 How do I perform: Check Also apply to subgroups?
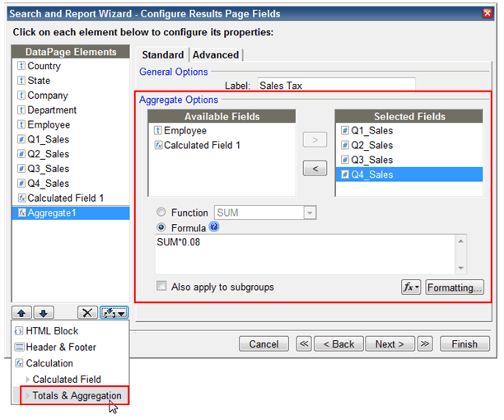pyautogui.click(x=161, y=286)
